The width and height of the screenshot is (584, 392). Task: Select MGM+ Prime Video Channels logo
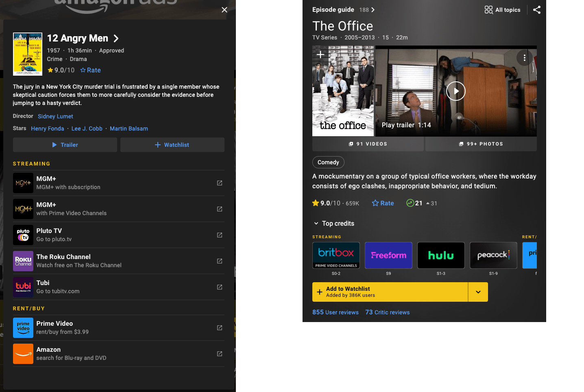pyautogui.click(x=23, y=209)
